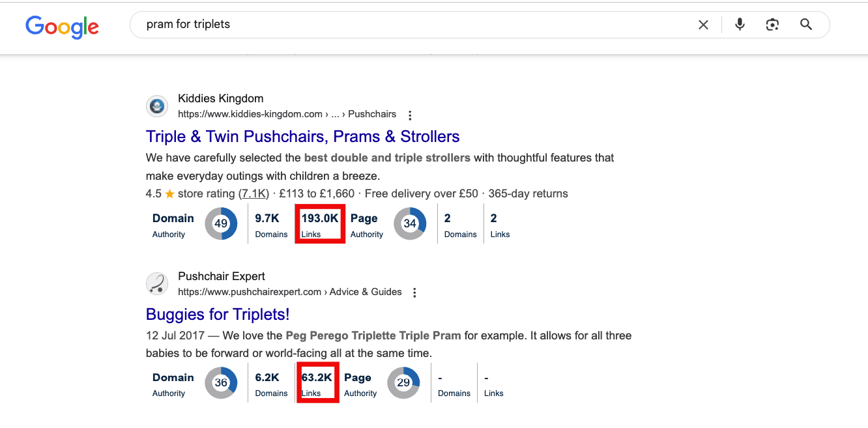The height and width of the screenshot is (428, 868).
Task: Open more options for Kiddies Kingdom result
Action: [x=410, y=115]
